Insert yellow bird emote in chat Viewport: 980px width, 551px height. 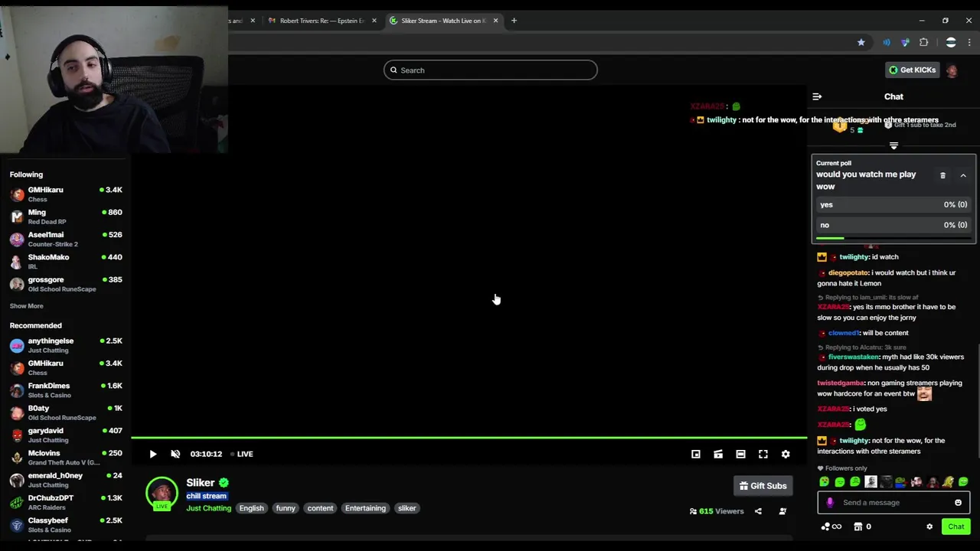click(x=948, y=482)
